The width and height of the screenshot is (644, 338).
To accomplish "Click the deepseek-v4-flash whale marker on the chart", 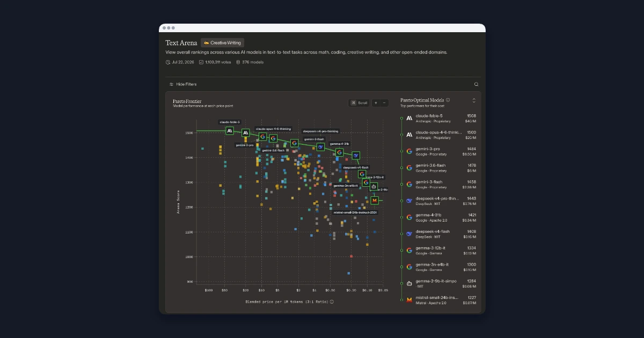I will point(355,156).
